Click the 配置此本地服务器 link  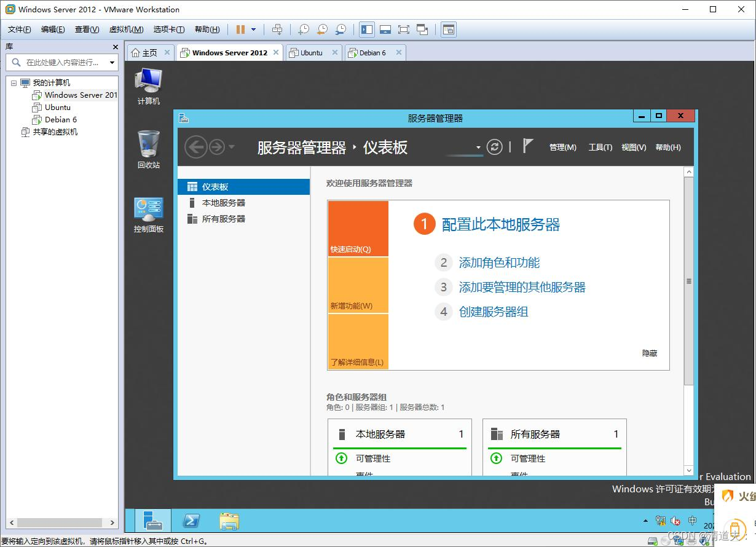501,224
